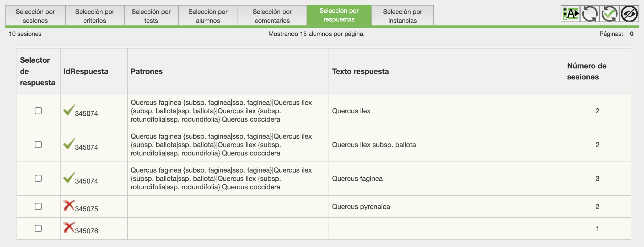Screen dimensions: 644x247
Task: Click the checklist with letter A icon
Action: tap(570, 14)
